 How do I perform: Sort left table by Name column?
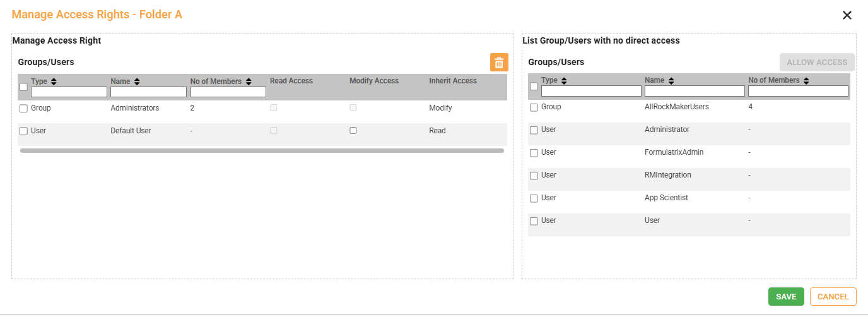[137, 81]
